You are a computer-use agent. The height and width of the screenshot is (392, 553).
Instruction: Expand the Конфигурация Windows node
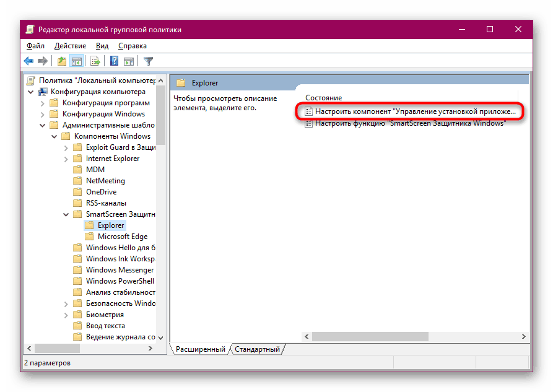[x=42, y=115]
